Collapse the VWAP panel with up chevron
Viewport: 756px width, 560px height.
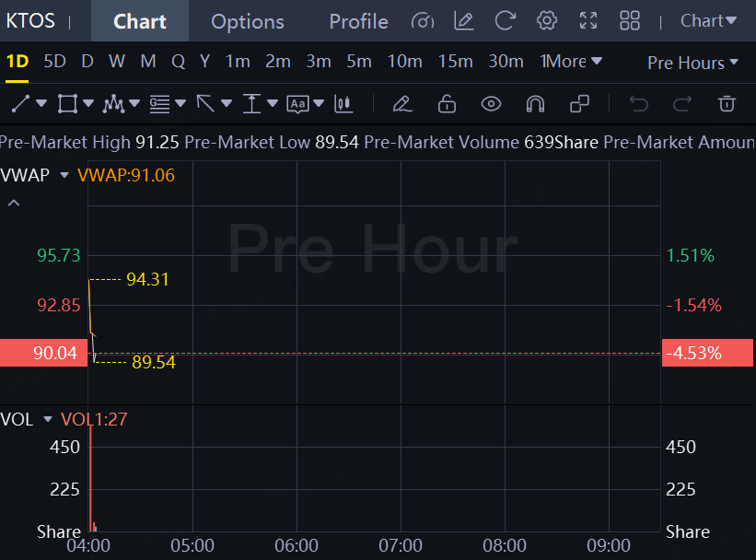(14, 202)
